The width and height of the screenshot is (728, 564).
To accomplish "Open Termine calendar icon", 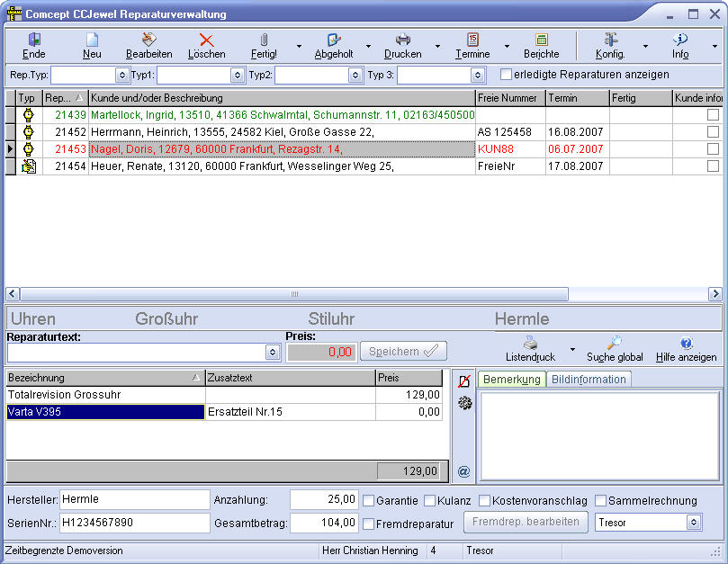I will (472, 40).
